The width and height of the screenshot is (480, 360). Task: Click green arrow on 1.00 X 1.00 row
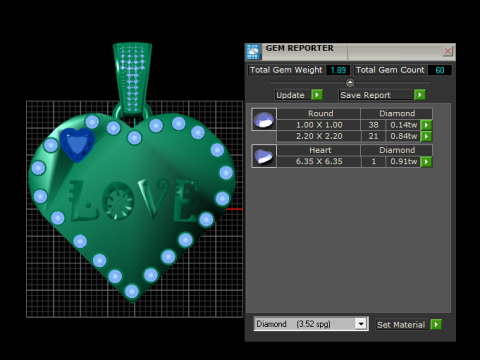(426, 125)
